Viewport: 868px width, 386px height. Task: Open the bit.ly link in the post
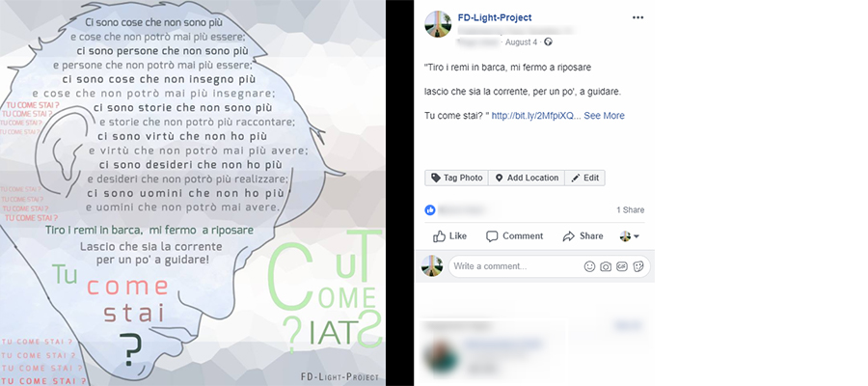(534, 116)
